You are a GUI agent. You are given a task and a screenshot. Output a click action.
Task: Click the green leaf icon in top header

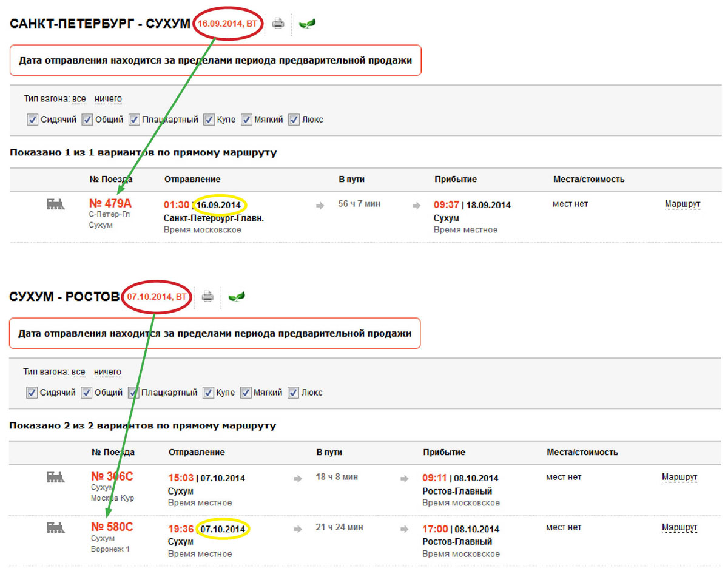(307, 24)
